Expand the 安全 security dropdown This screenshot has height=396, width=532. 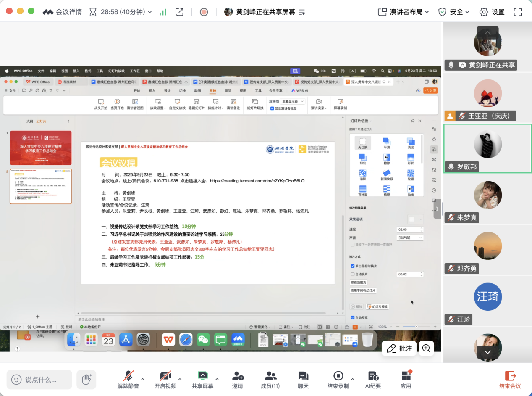[x=454, y=12]
